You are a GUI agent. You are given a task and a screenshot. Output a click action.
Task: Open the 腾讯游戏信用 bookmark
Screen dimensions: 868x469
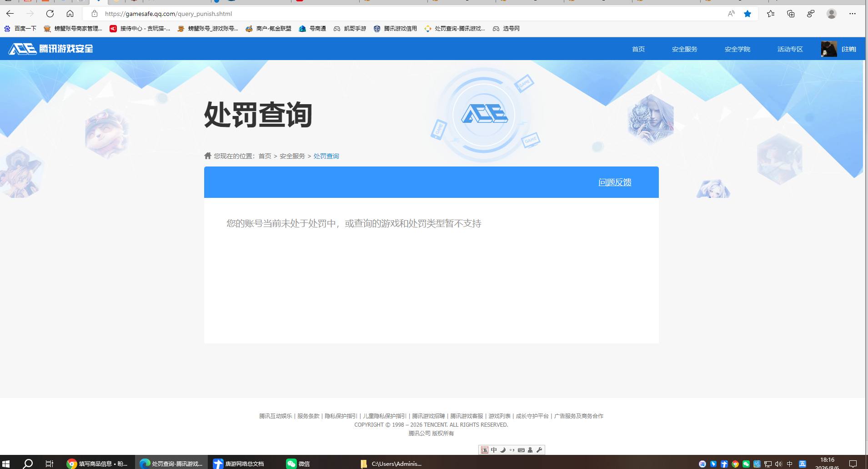tap(395, 28)
